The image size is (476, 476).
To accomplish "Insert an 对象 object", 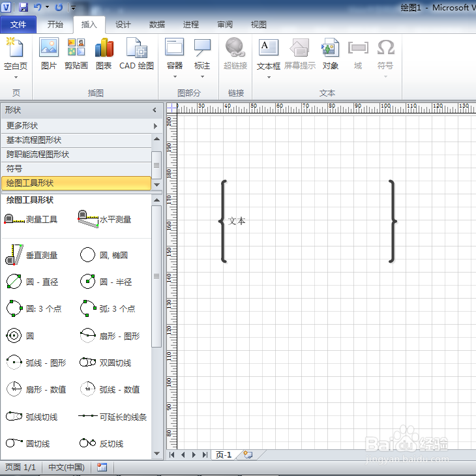I will click(x=331, y=53).
